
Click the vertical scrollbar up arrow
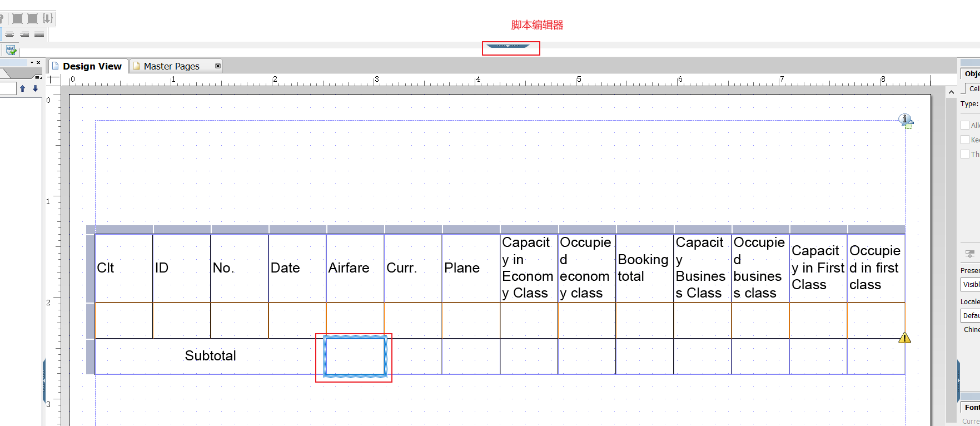[x=951, y=92]
